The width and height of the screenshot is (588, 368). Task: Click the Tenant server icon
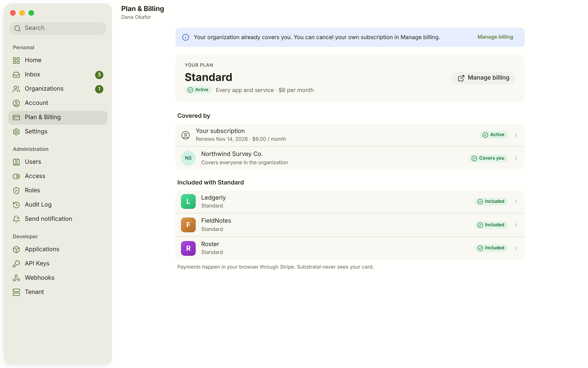[x=16, y=292]
